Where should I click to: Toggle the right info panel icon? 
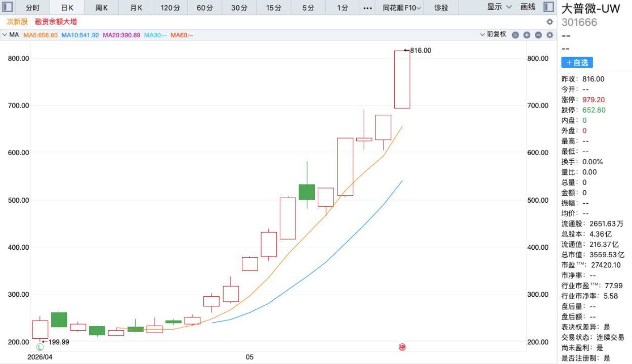coord(549,7)
